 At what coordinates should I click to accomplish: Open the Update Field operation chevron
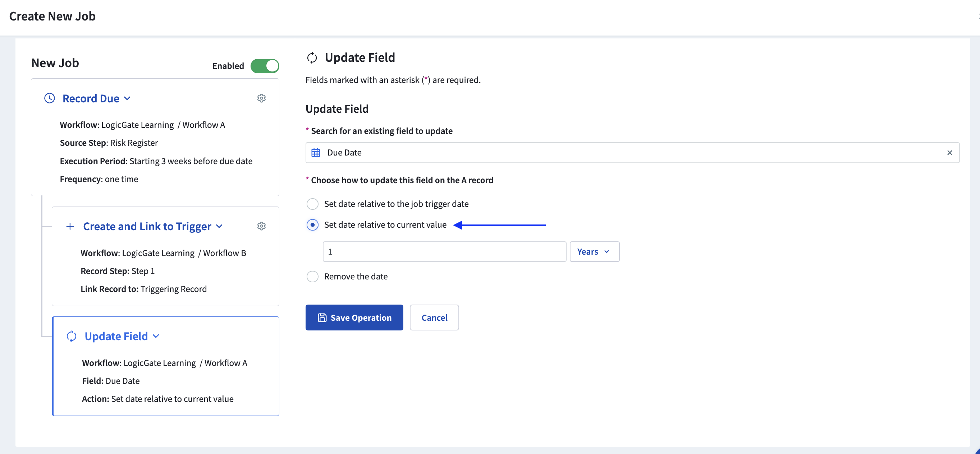(156, 337)
